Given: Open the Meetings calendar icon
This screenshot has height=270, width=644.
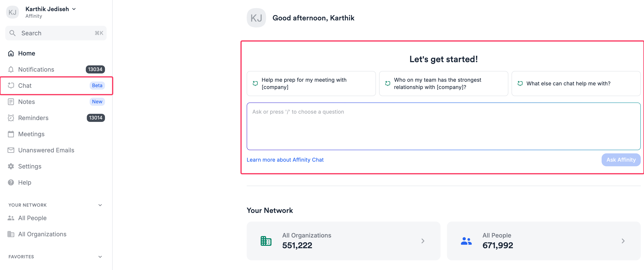Looking at the screenshot, I should [11, 134].
